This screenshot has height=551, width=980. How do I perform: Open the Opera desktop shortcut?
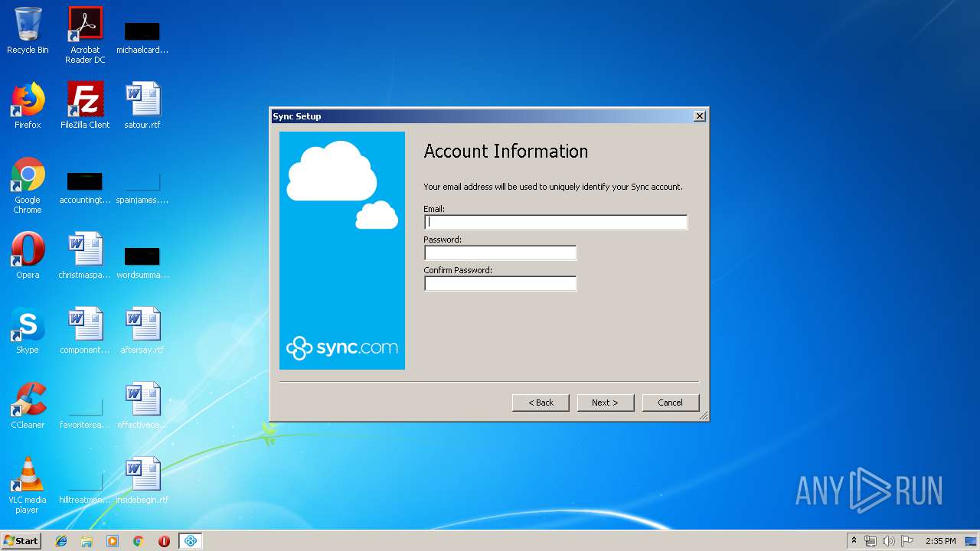tap(28, 256)
